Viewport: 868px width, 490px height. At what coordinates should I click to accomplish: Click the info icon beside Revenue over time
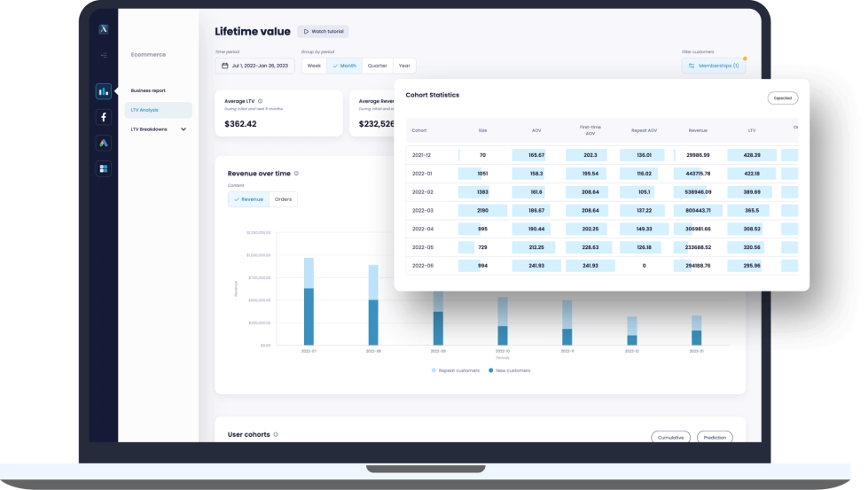click(x=296, y=174)
